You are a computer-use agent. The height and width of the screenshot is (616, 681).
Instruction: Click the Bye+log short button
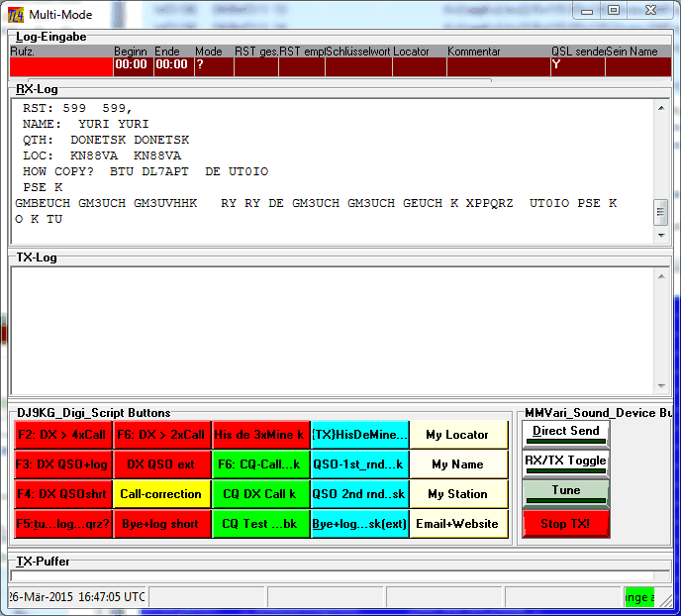[162, 524]
